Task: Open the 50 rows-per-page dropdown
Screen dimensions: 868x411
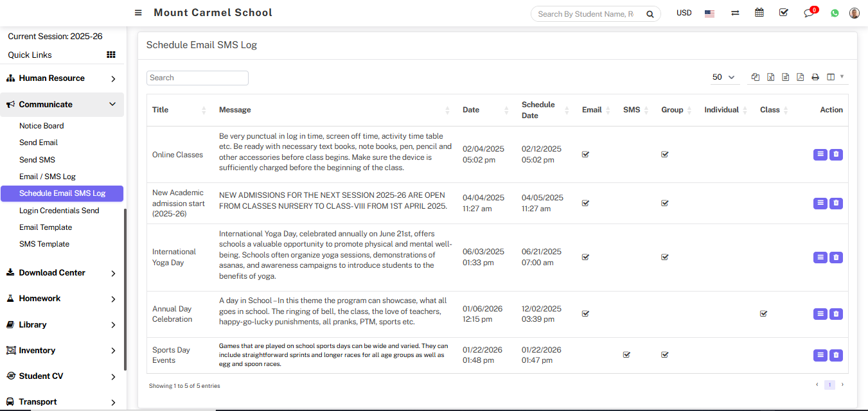Action: point(723,77)
